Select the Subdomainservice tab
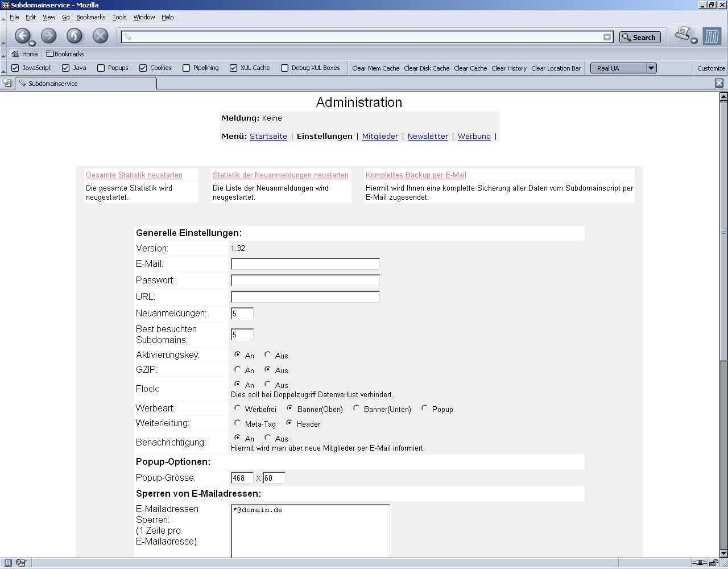 [x=86, y=83]
